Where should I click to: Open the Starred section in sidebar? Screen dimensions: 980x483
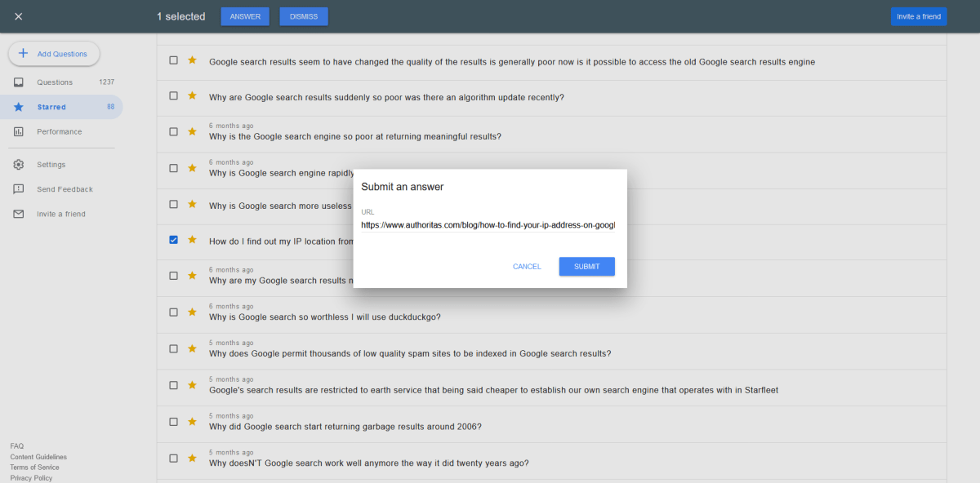[61, 107]
